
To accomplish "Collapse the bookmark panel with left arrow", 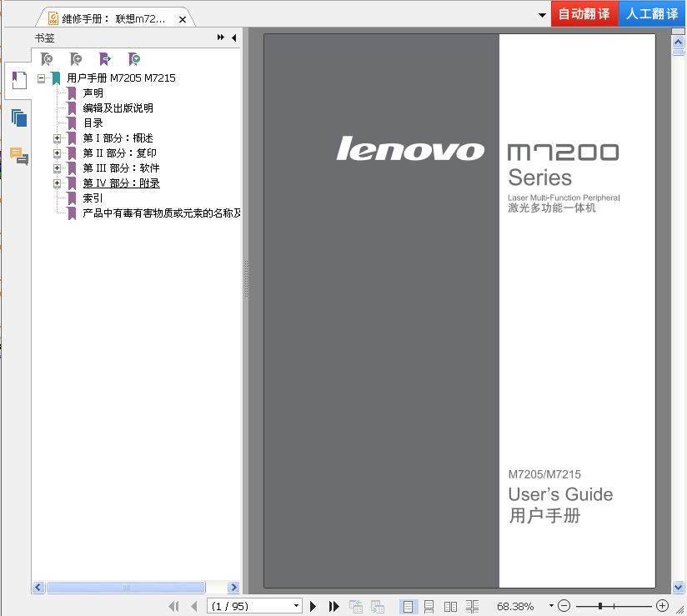I will (234, 38).
